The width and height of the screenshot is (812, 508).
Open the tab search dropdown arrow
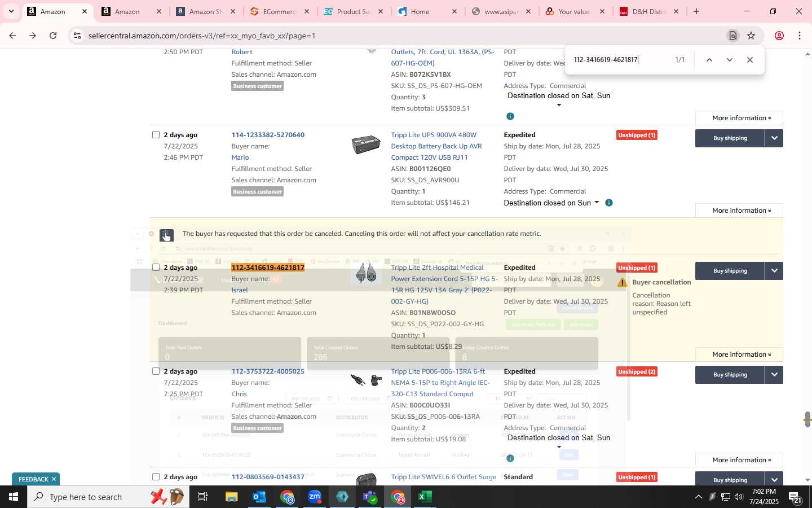tap(11, 11)
